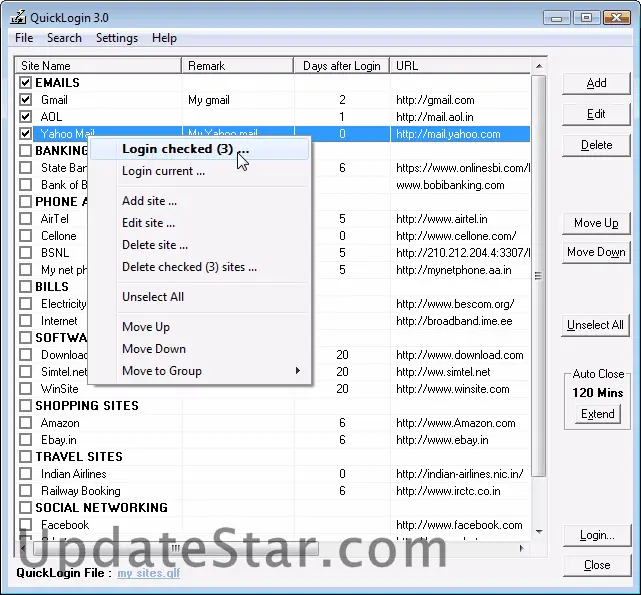
Task: Click the Move Down button on right panel
Action: click(596, 252)
